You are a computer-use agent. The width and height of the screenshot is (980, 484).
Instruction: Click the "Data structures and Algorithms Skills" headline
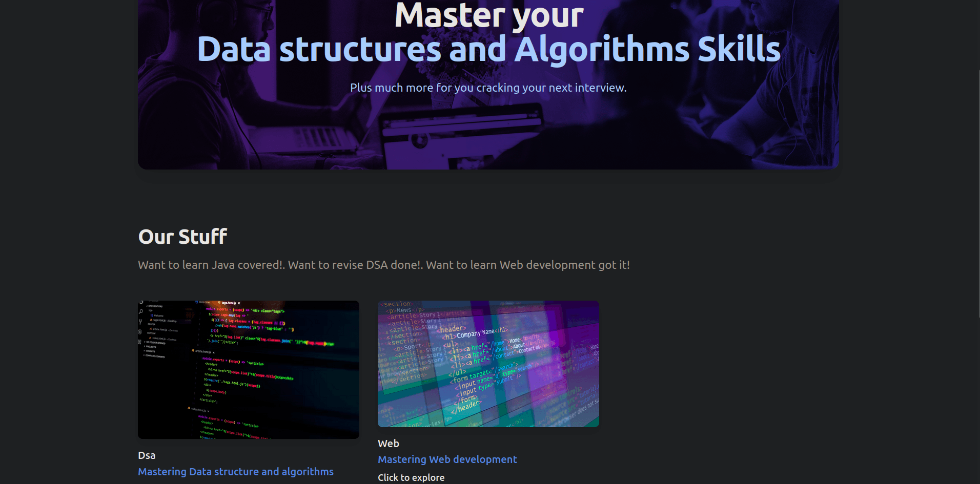point(488,49)
